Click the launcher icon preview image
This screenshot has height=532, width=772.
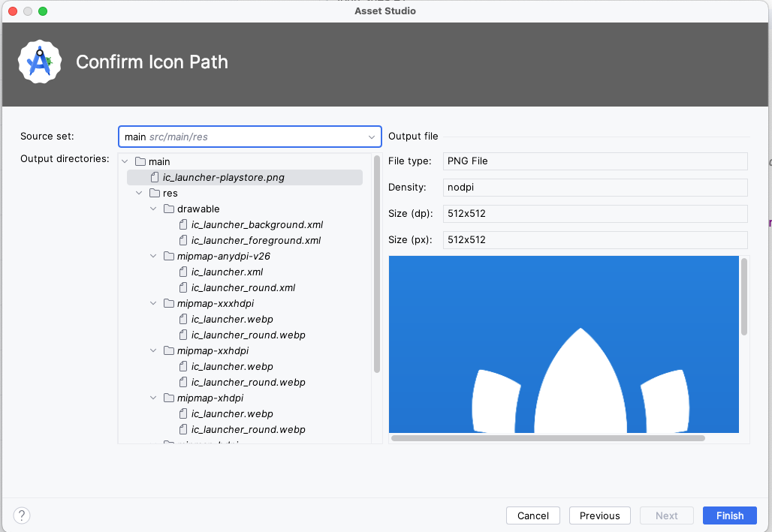point(563,344)
